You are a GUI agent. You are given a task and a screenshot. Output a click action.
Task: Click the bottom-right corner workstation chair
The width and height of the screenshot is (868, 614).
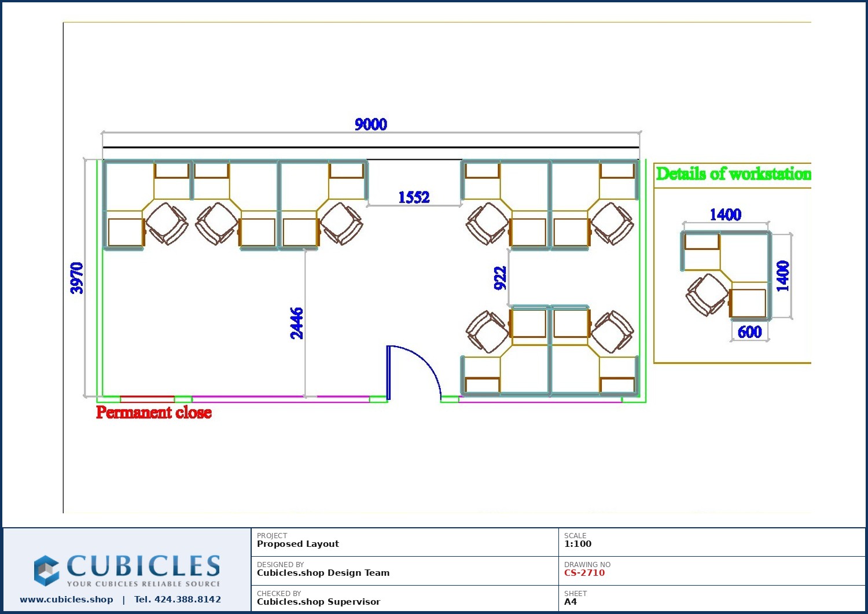click(613, 332)
